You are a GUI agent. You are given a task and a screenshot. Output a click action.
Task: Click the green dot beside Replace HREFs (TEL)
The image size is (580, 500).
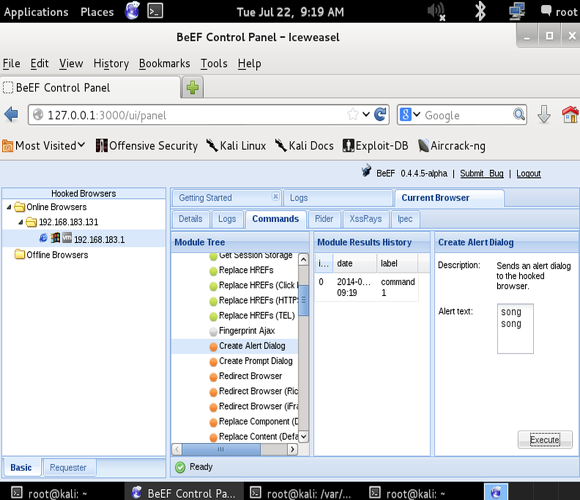(213, 317)
